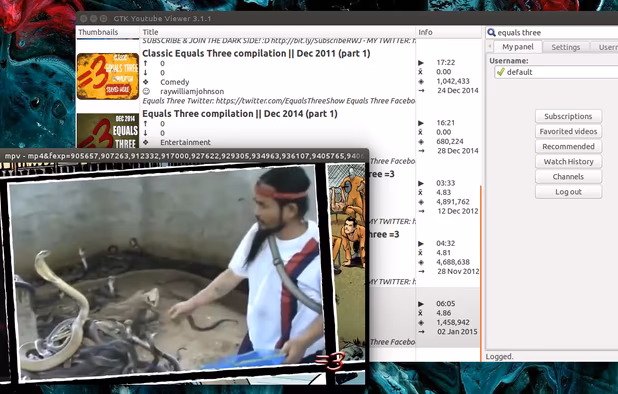Click the duration value 06:05

(x=445, y=304)
